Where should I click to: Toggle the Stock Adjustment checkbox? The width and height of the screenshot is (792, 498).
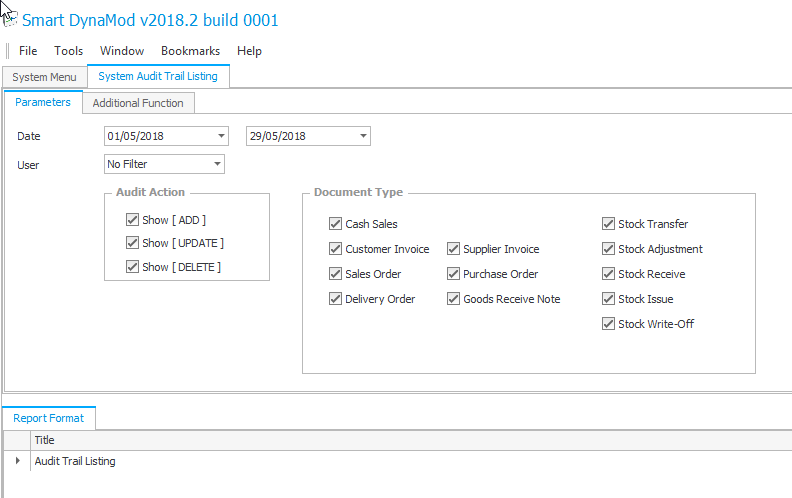pos(608,249)
